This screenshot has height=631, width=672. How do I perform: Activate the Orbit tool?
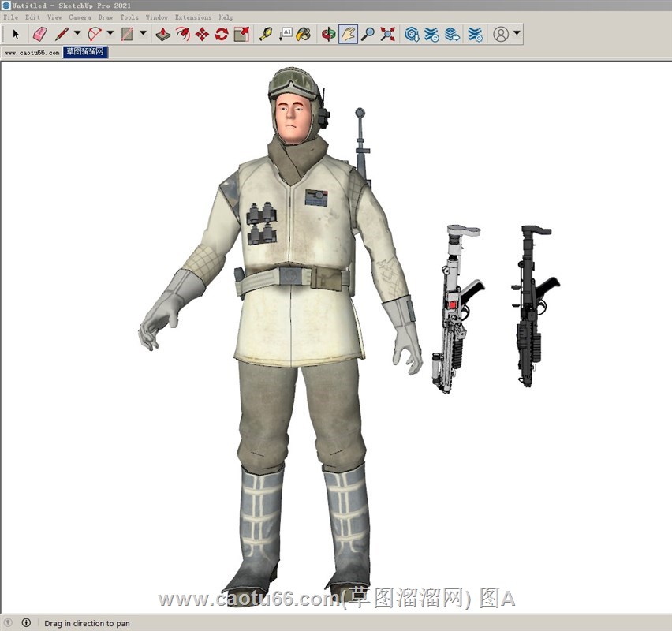tap(328, 35)
